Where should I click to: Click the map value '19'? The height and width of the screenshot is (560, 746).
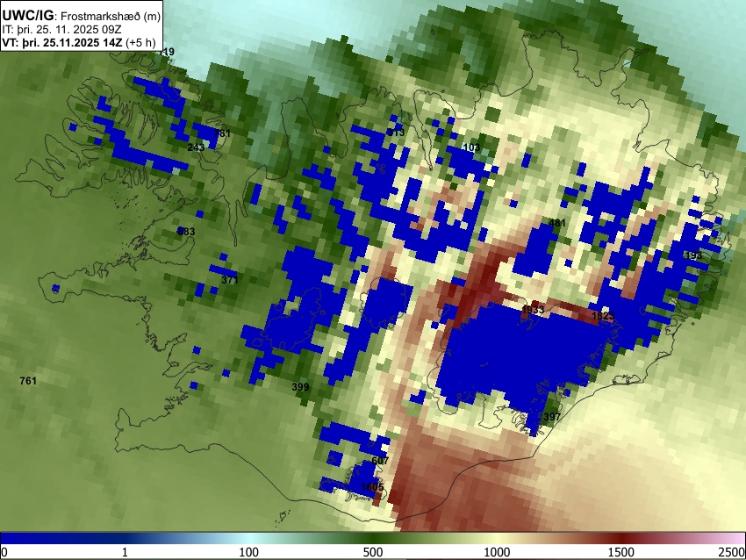tap(169, 52)
